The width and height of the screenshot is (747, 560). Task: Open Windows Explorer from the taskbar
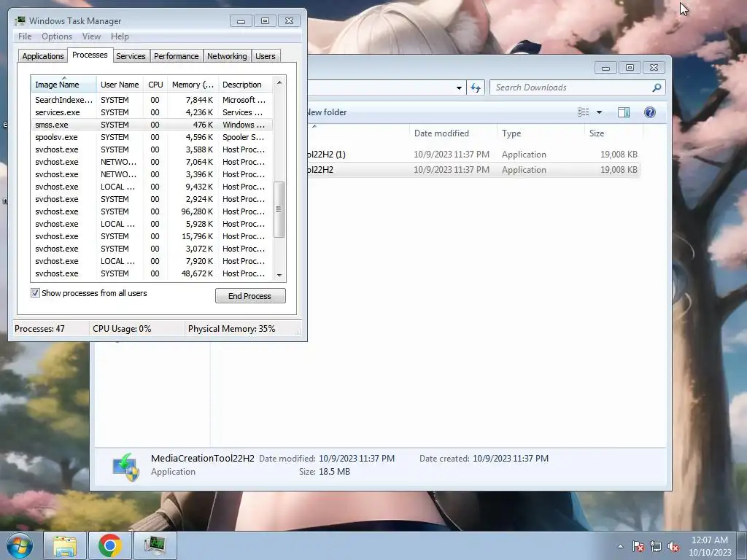point(65,545)
